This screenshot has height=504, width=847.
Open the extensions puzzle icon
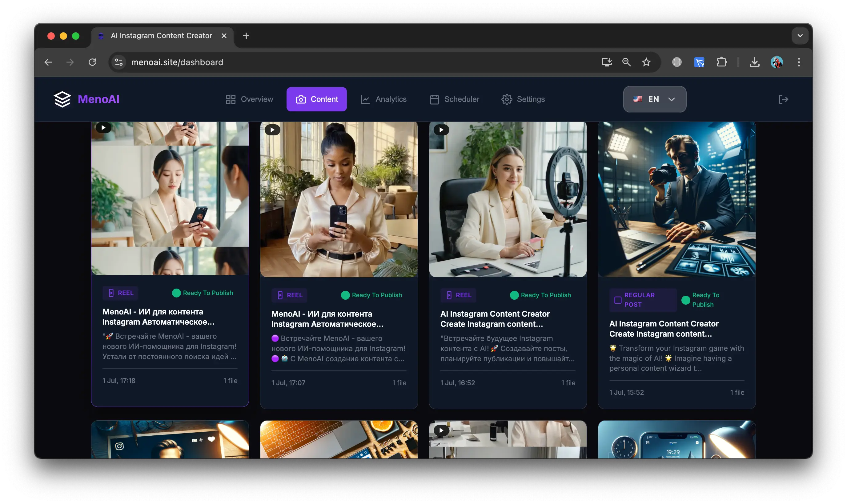pos(721,62)
